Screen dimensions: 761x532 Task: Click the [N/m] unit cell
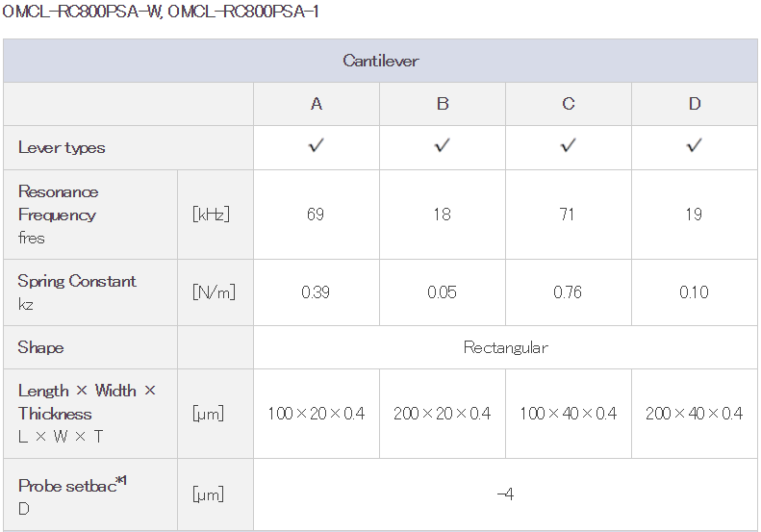[x=216, y=292]
